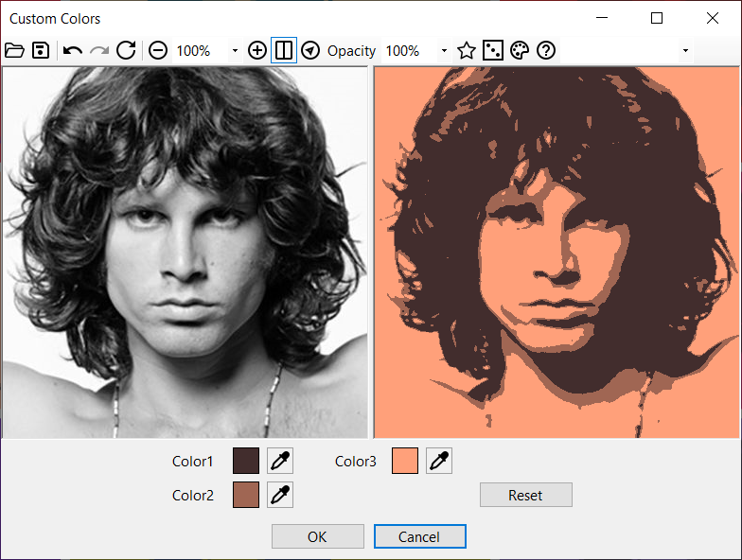Pick Color3 with the eyedropper
The width and height of the screenshot is (742, 560).
click(x=439, y=461)
